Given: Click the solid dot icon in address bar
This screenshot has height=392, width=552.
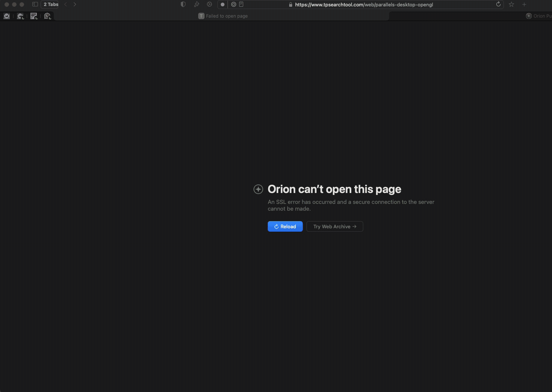Looking at the screenshot, I should pos(222,5).
